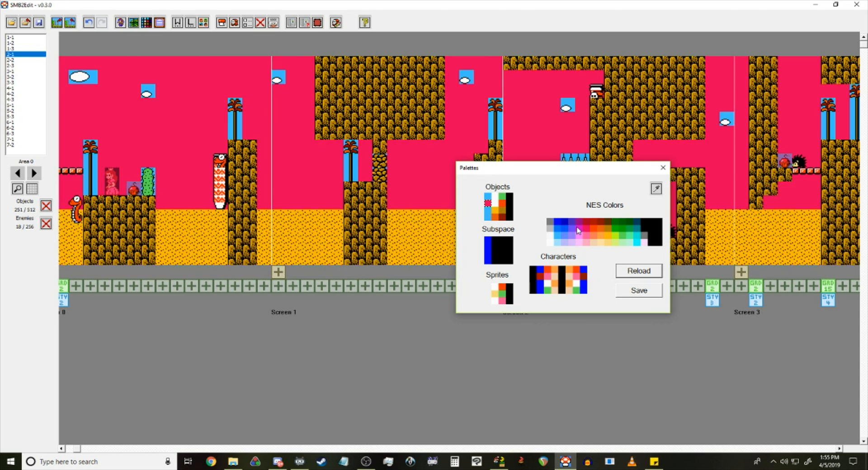Toggle the grid display button
The width and height of the screenshot is (868, 470).
[32, 188]
